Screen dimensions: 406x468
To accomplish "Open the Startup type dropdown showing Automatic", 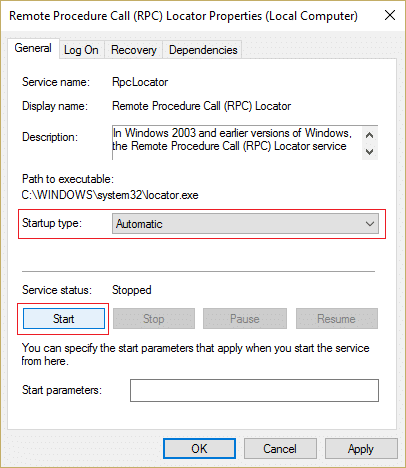I will pyautogui.click(x=245, y=224).
